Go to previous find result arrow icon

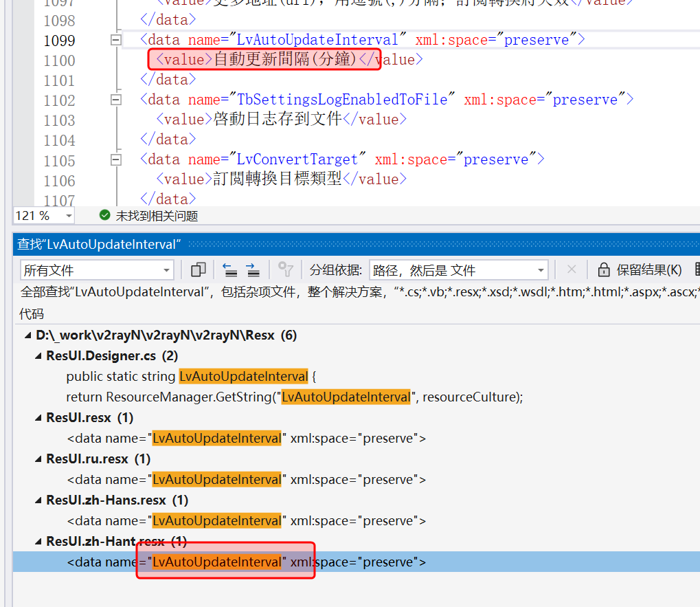(229, 270)
